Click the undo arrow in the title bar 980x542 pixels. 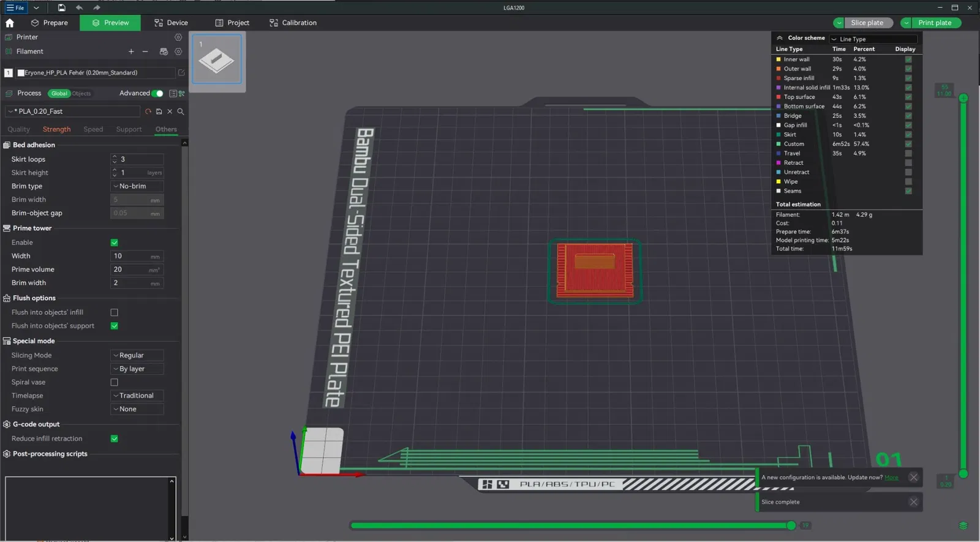pos(79,7)
